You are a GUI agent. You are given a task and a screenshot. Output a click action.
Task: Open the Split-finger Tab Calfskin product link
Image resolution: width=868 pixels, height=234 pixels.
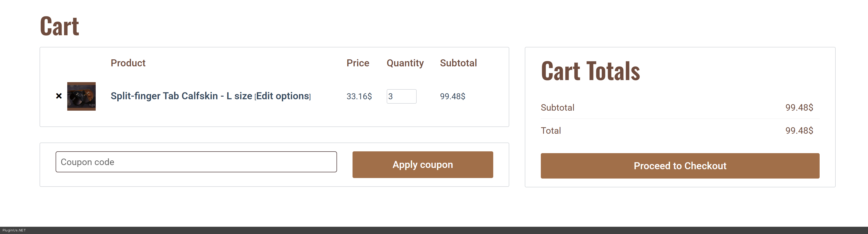(181, 96)
